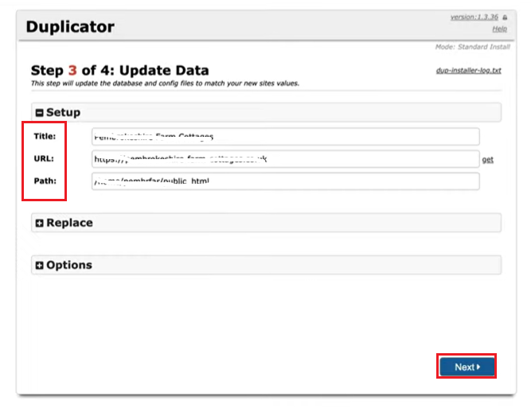Collapse the Setup section header bar

pos(267,112)
